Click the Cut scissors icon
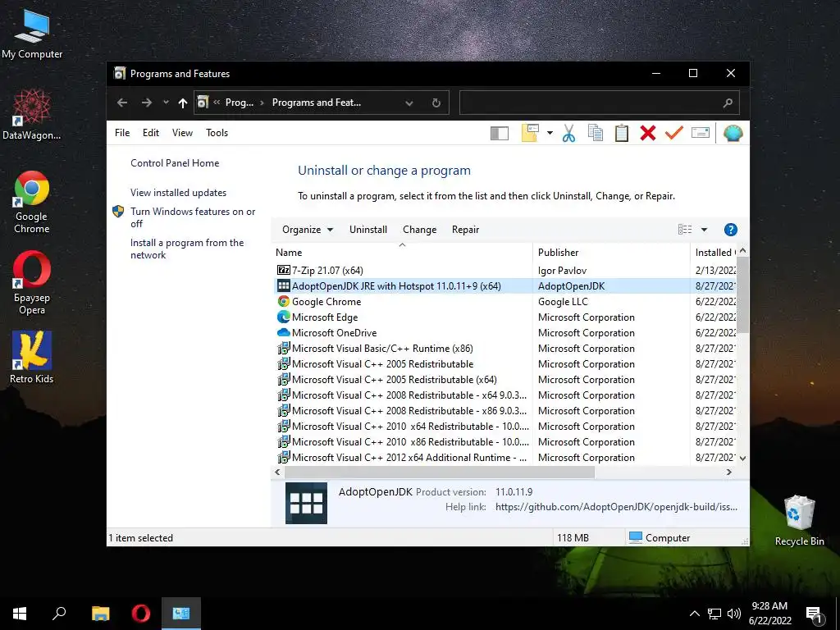The image size is (840, 630). 568,133
